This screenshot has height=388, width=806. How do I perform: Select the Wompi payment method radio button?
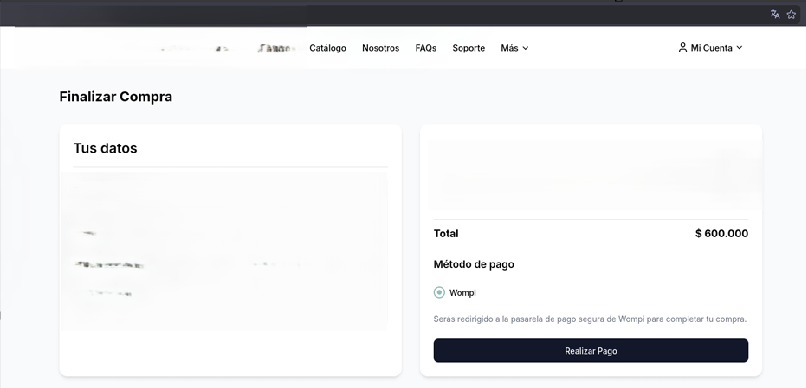(439, 292)
